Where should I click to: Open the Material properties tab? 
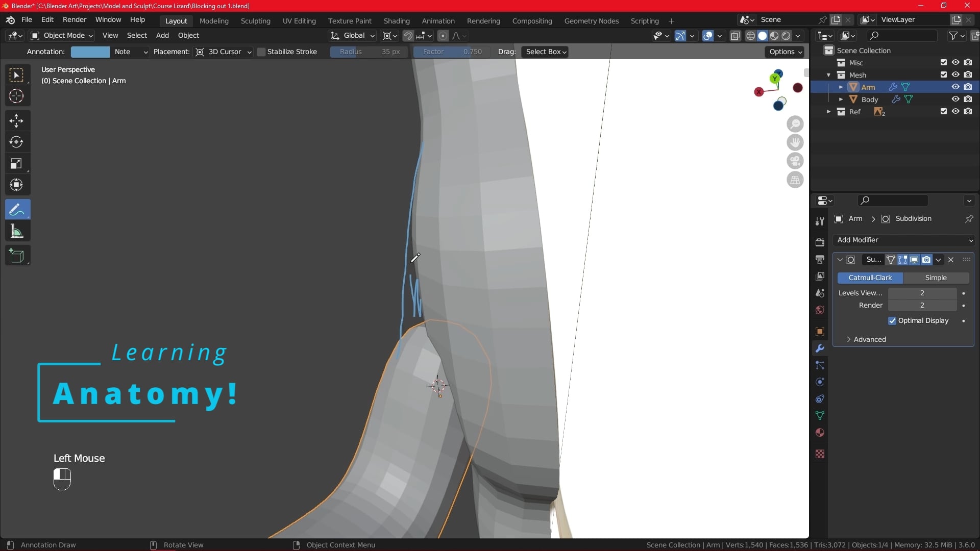[x=820, y=433]
